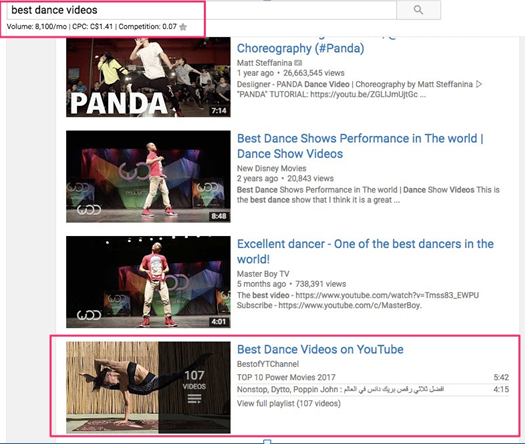Click the 4:01 duration badge
This screenshot has width=525, height=444.
(219, 322)
